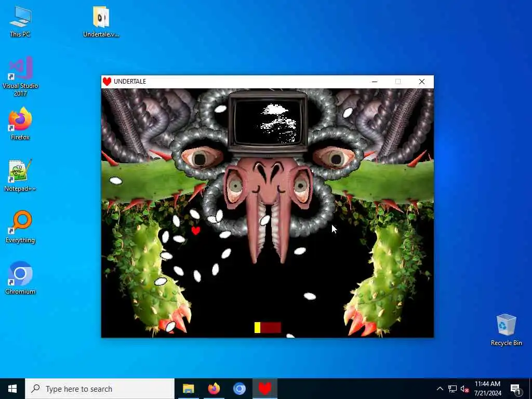Open the clock showing 11:44 AM
Viewport: 532px width, 399px height.
pos(487,389)
